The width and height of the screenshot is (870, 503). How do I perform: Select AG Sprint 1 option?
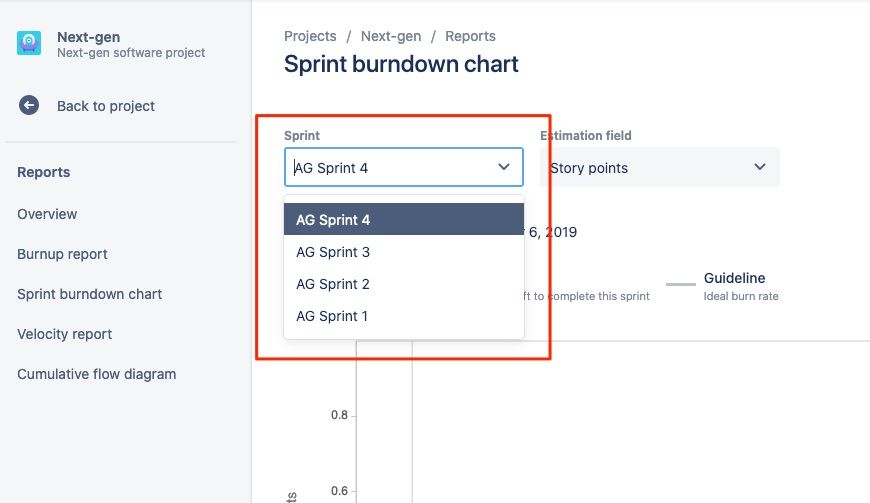click(404, 316)
